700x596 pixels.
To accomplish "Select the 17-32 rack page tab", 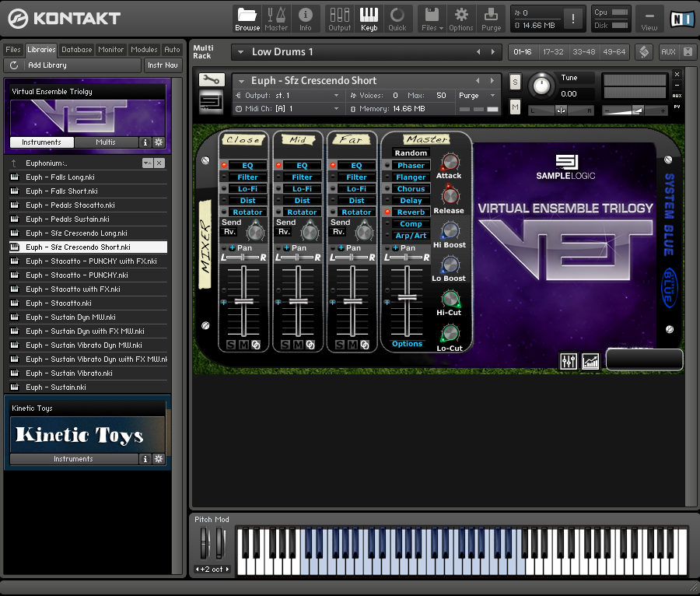I will (x=553, y=52).
